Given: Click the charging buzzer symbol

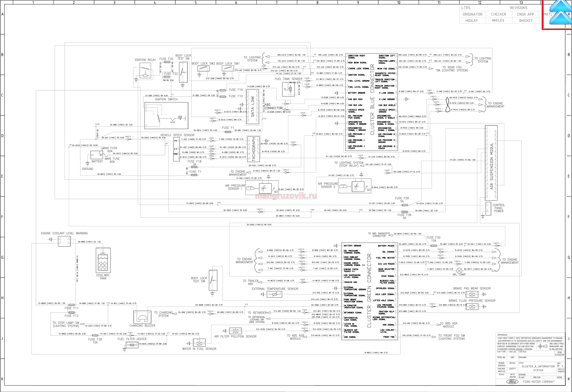Looking at the screenshot, I should pos(142,317).
